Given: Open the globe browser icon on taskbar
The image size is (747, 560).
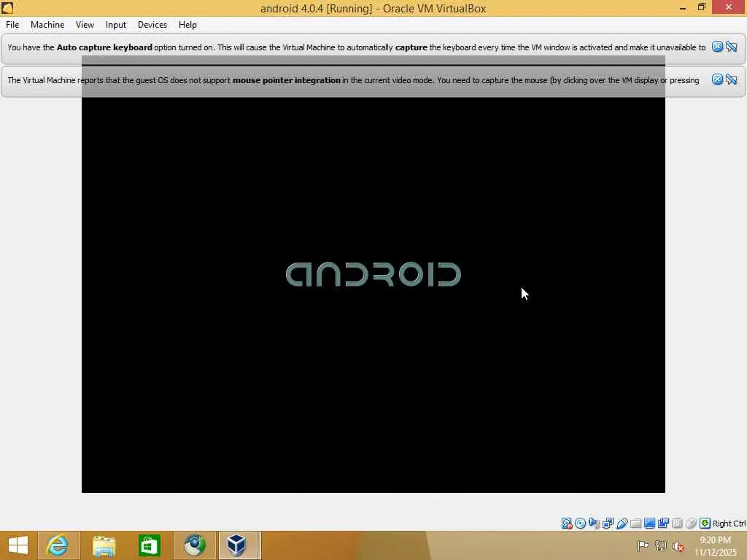Looking at the screenshot, I should [194, 545].
